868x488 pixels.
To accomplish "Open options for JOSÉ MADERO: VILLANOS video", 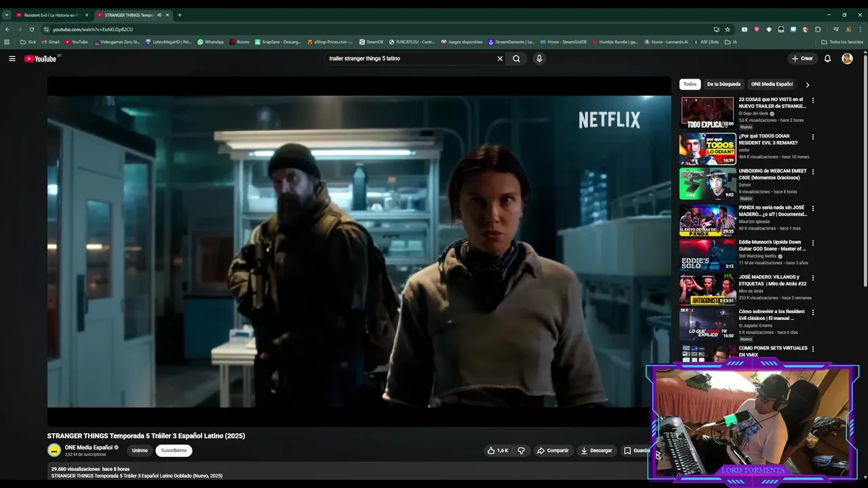I will pos(813,278).
